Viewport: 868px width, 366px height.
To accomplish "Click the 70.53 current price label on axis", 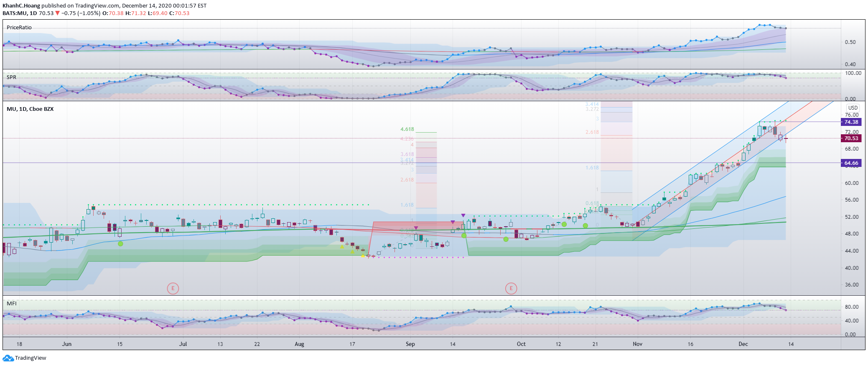I will [x=851, y=138].
